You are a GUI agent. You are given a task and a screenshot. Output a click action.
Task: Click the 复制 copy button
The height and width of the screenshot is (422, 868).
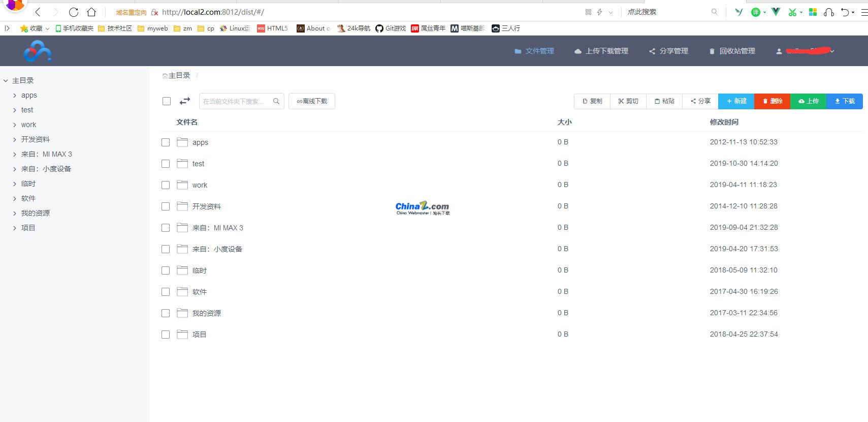[592, 101]
